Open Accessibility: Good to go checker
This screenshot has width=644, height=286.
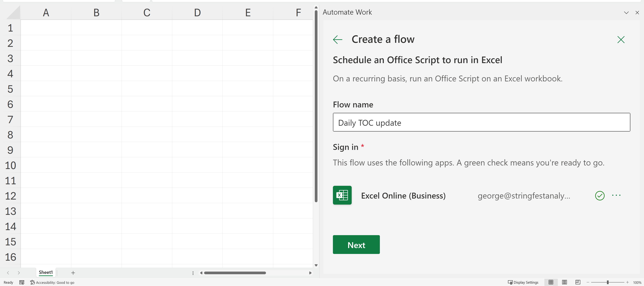click(52, 282)
